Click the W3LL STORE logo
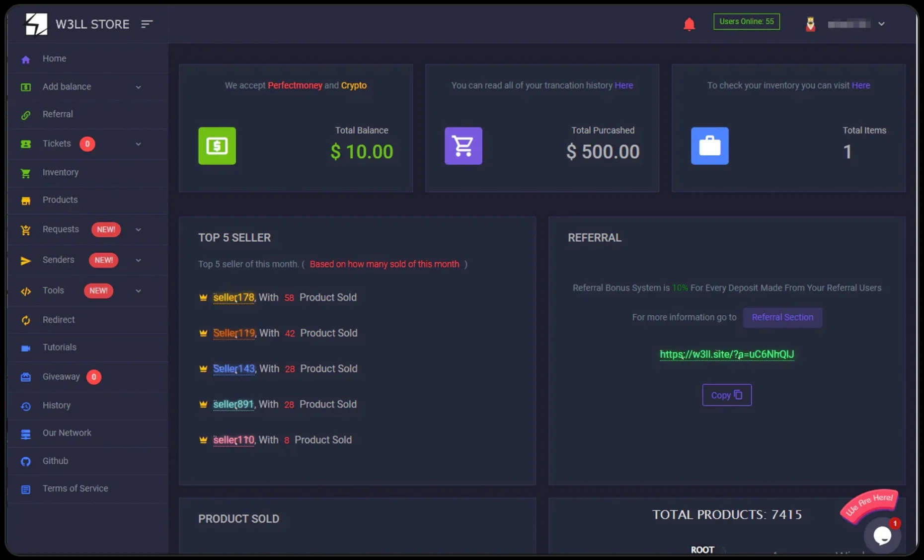The height and width of the screenshot is (560, 924). pyautogui.click(x=36, y=24)
